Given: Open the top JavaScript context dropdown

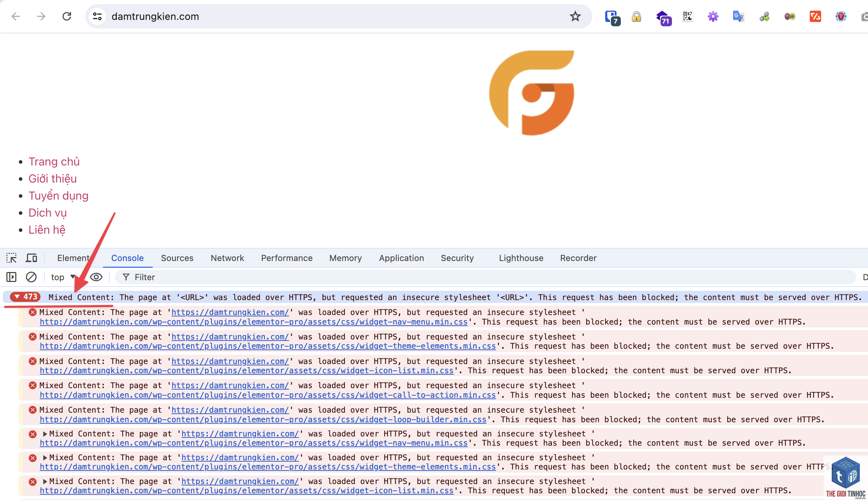Looking at the screenshot, I should pos(63,277).
